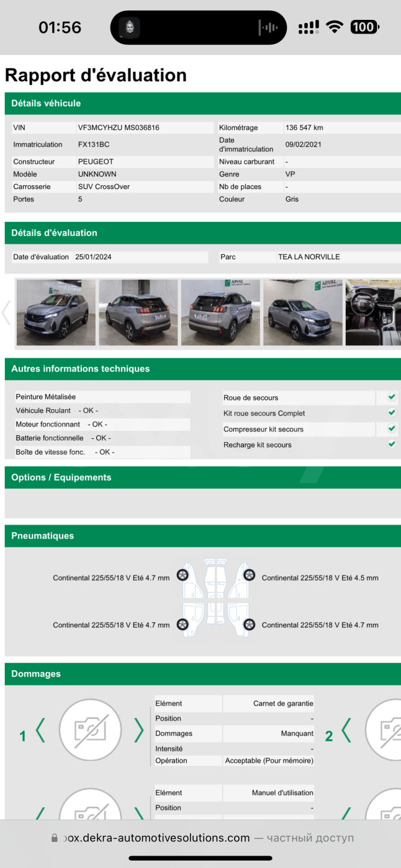Select the Acceptable (Pour mémoire) operation value
The height and width of the screenshot is (868, 401).
[269, 761]
